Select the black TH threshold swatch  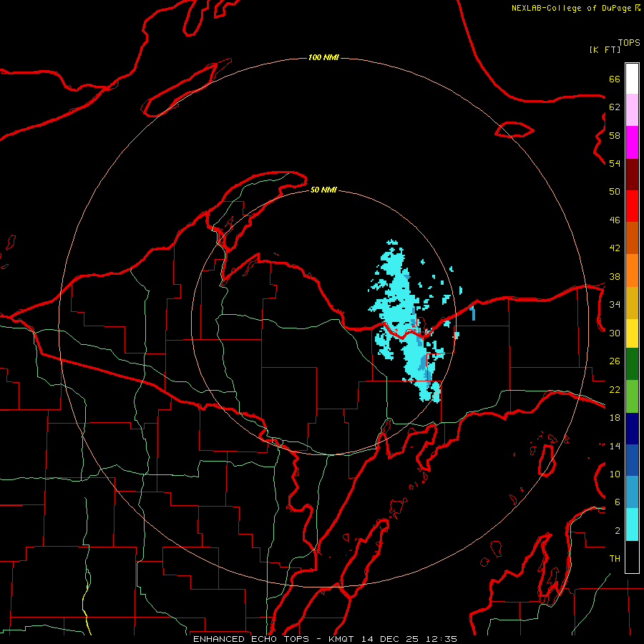632,557
